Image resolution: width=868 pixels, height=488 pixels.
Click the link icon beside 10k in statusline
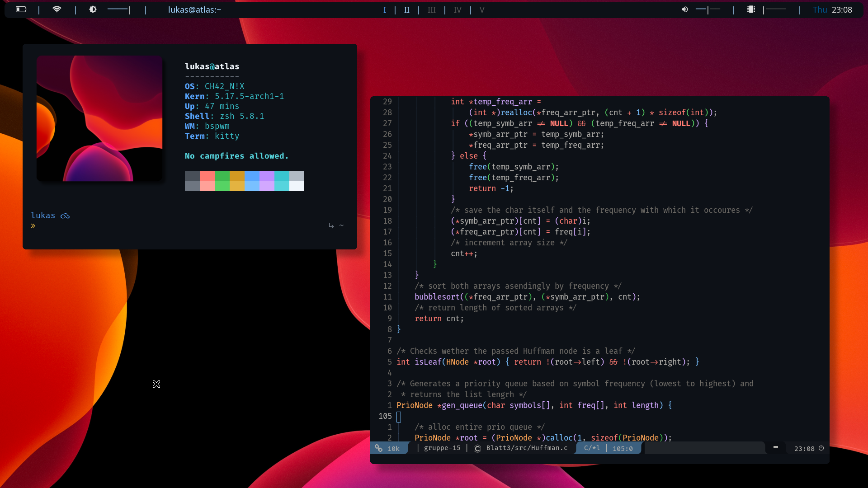coord(378,448)
